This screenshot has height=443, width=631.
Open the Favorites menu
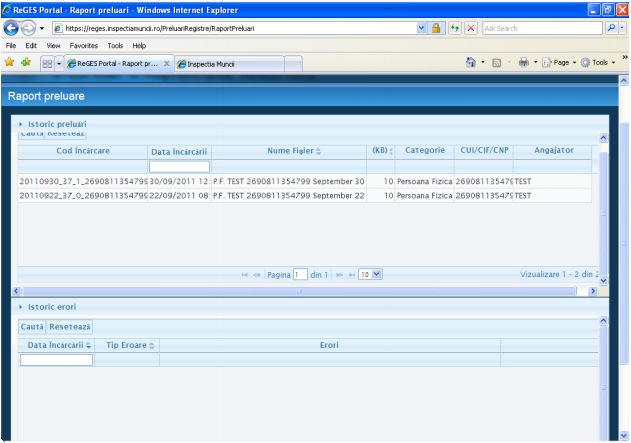coord(84,45)
